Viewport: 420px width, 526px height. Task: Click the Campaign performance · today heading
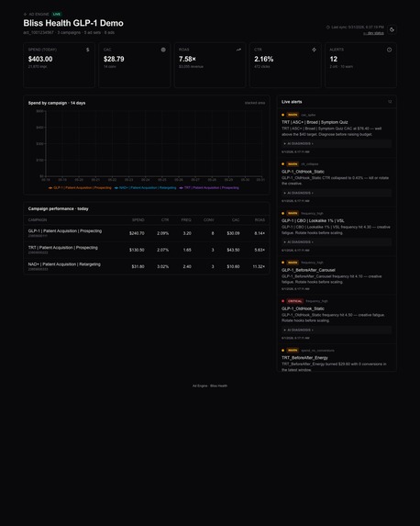click(59, 208)
